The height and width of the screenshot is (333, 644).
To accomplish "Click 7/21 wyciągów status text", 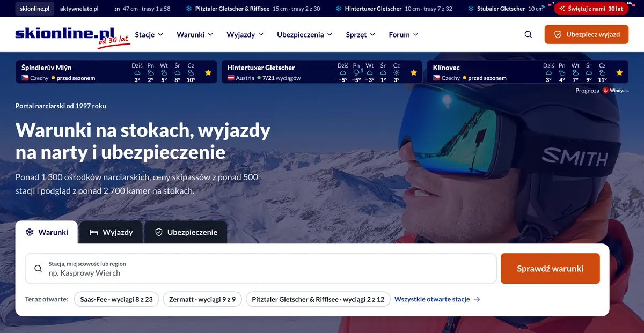I will click(x=281, y=78).
